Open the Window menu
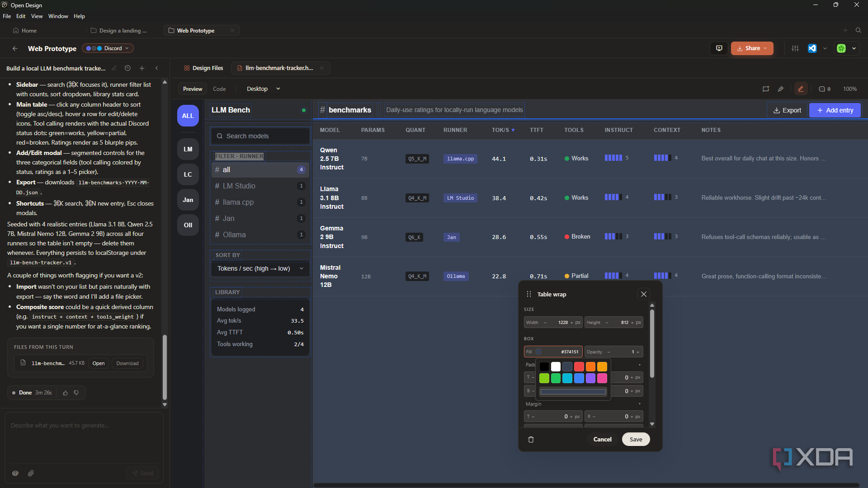The width and height of the screenshot is (868, 488). [58, 16]
